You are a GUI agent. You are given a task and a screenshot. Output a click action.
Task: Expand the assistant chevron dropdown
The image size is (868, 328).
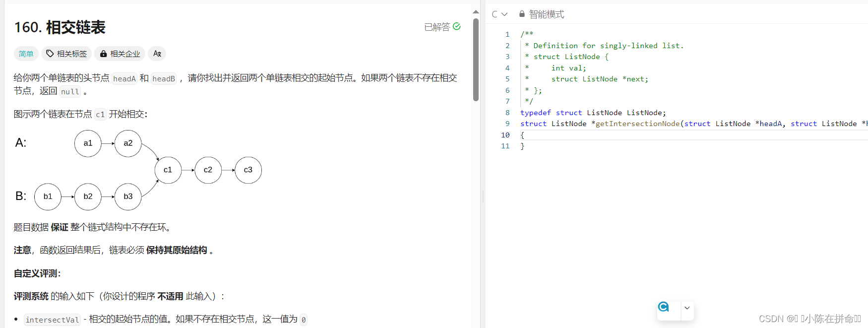[x=687, y=308]
